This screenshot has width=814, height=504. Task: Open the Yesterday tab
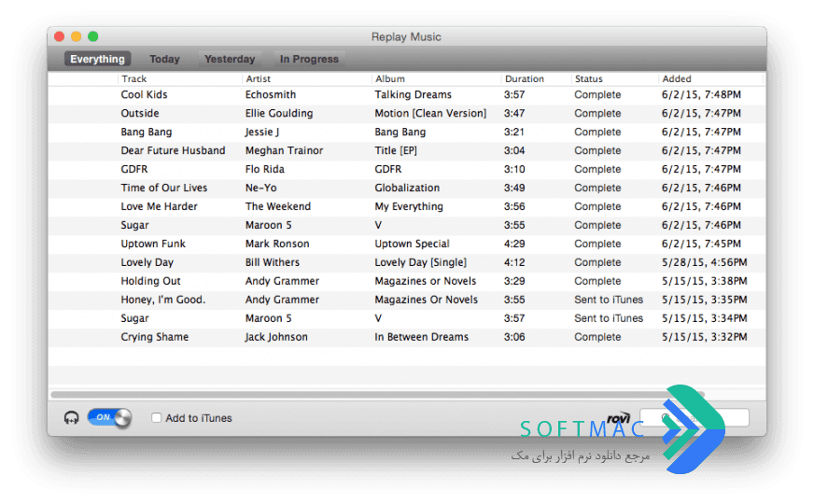[x=230, y=59]
